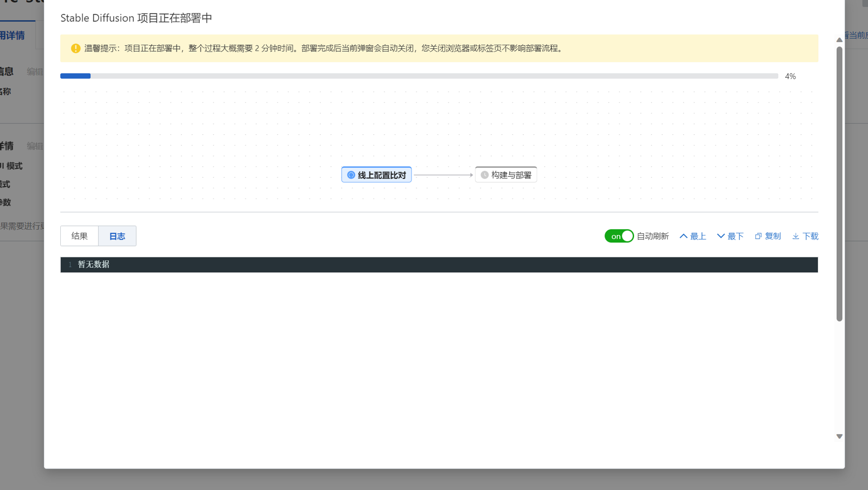This screenshot has height=490, width=868.
Task: Click the downward chevron icon next to 最下
Action: (720, 236)
